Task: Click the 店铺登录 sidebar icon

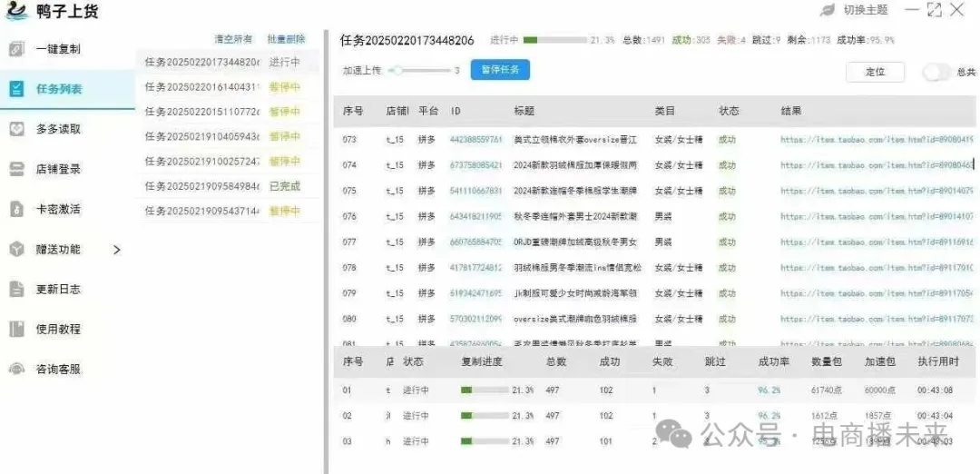Action: [x=16, y=169]
